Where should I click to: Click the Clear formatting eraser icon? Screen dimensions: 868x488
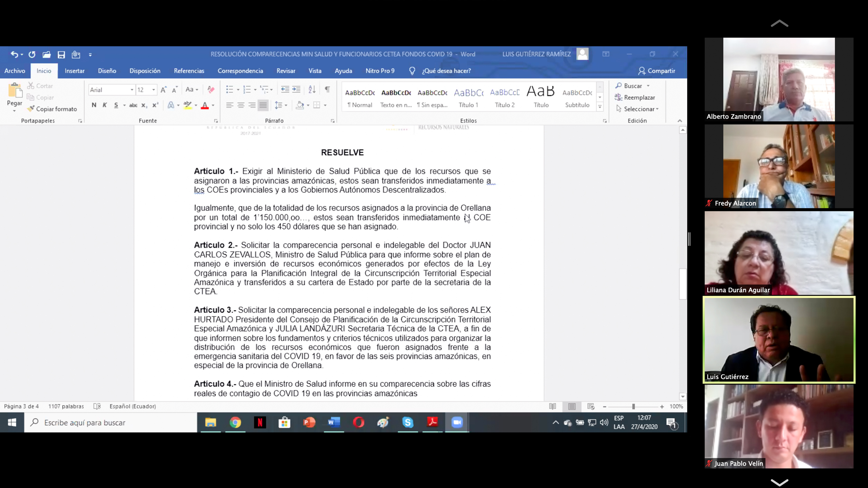coord(211,90)
